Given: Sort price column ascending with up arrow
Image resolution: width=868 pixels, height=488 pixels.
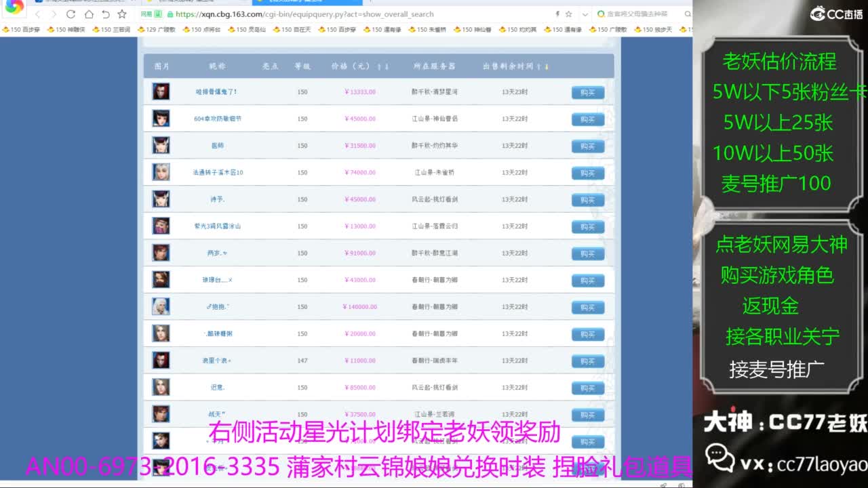Looking at the screenshot, I should click(379, 66).
